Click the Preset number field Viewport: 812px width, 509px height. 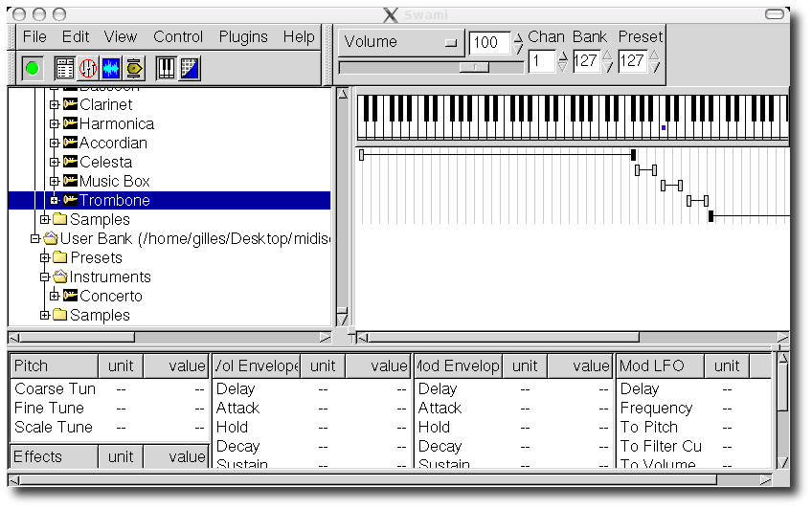(632, 61)
